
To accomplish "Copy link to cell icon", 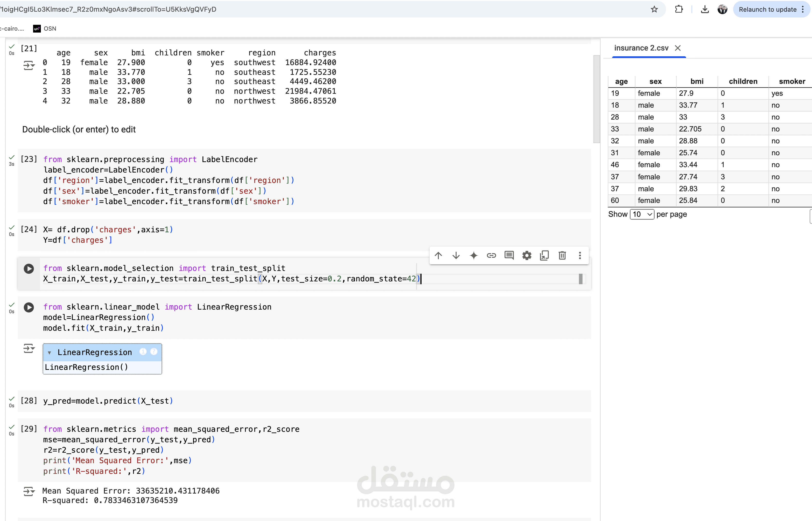I will pyautogui.click(x=491, y=255).
